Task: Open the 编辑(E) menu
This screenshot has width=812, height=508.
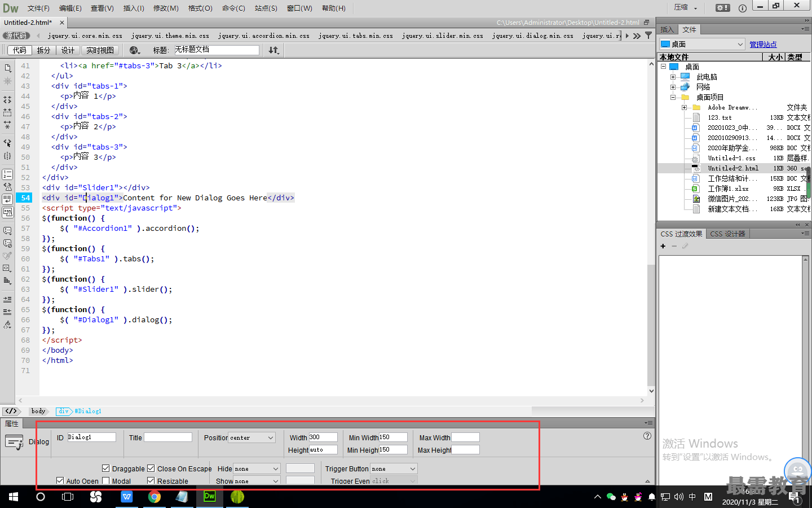Action: tap(70, 8)
